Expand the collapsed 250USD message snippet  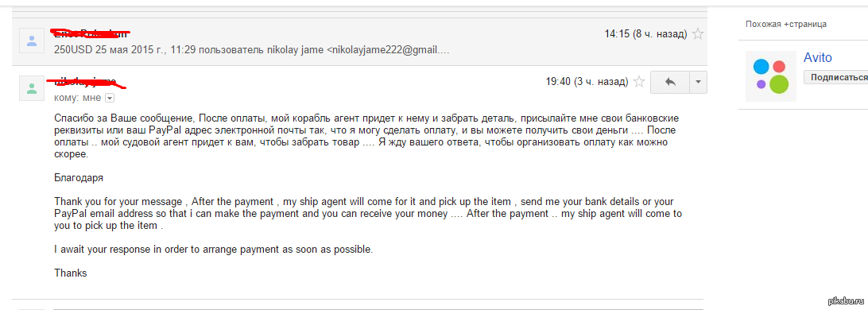(x=251, y=49)
